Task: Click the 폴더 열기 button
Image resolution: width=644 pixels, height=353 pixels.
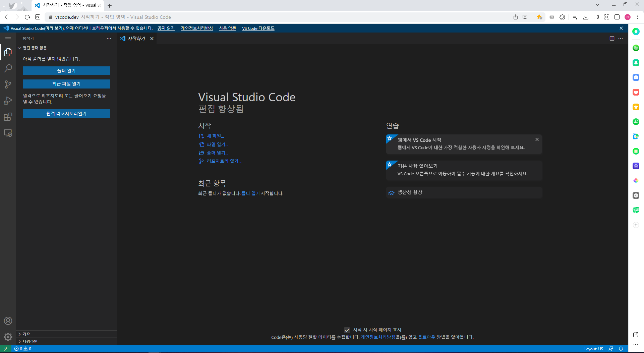Action: (66, 71)
